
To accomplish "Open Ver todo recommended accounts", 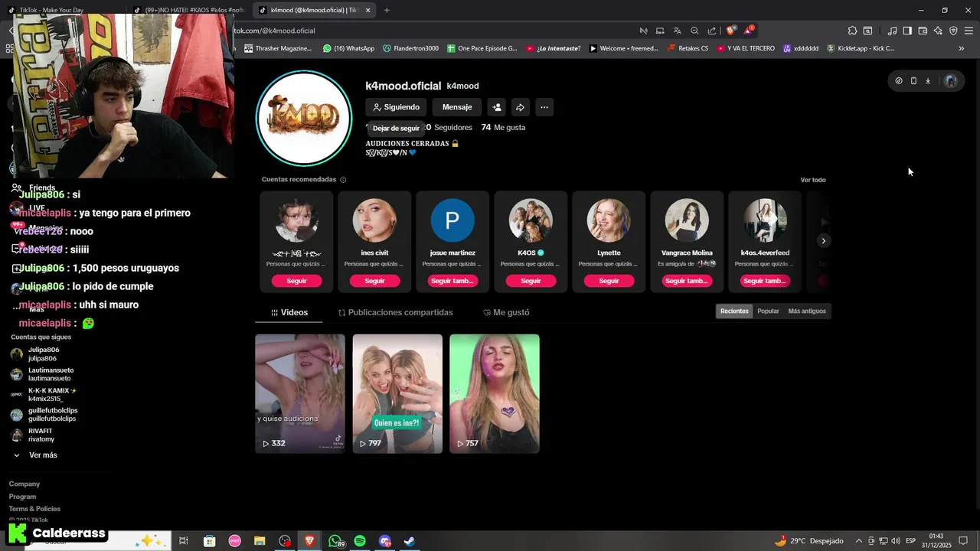I will [813, 180].
